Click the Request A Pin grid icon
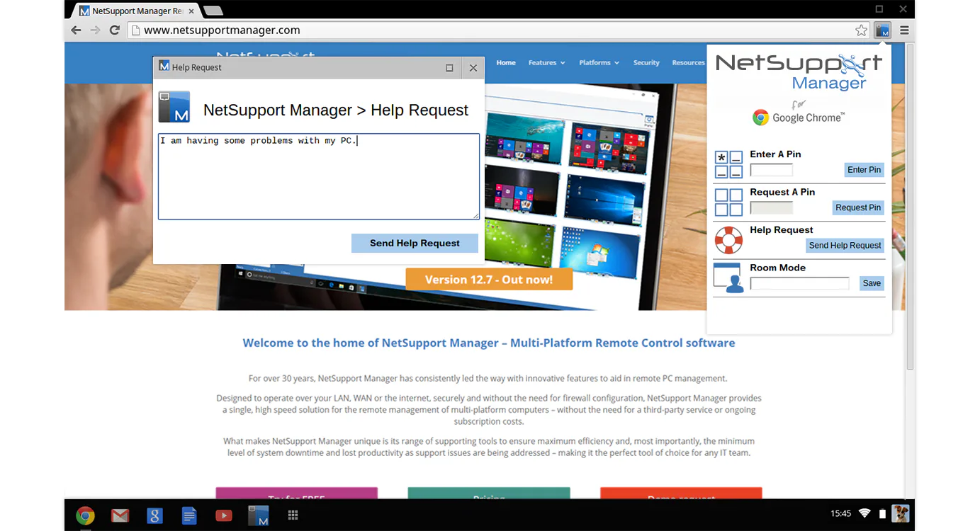This screenshot has width=980, height=531. 729,201
